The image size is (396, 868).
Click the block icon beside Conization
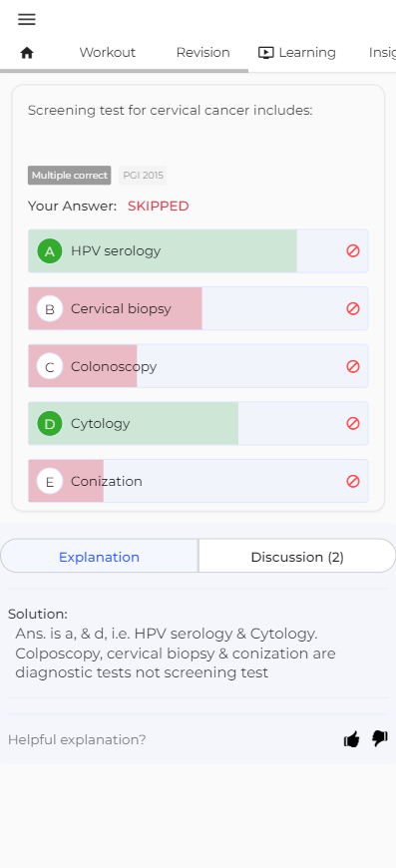click(353, 481)
